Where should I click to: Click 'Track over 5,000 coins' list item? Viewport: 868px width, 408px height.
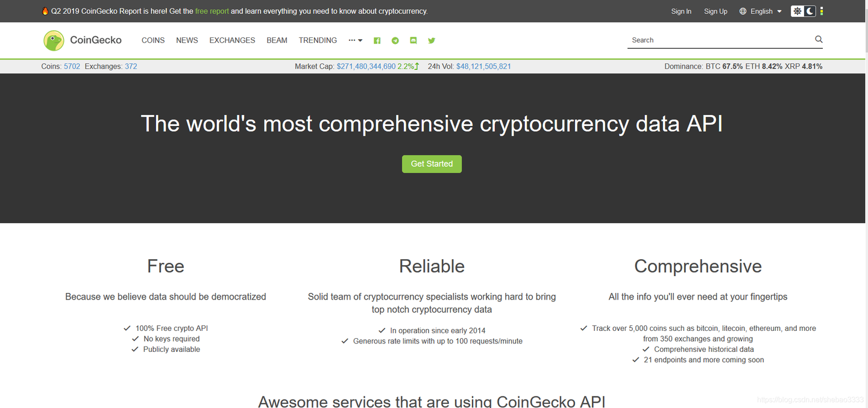698,333
